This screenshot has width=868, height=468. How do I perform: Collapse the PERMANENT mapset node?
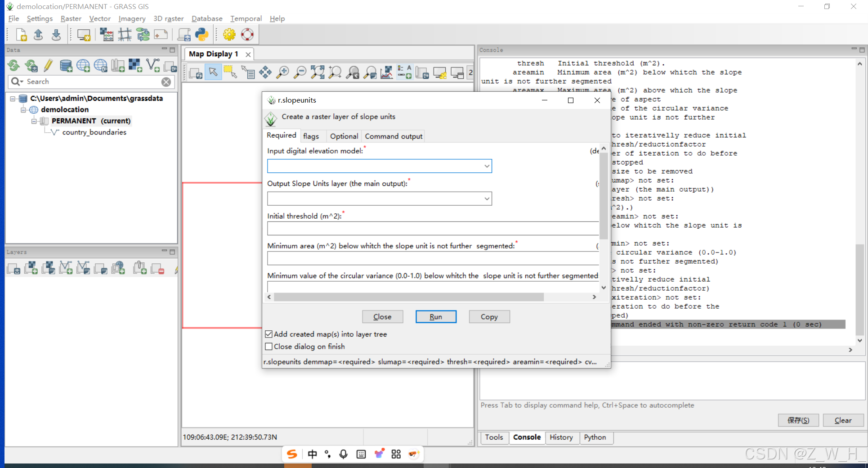pyautogui.click(x=34, y=121)
